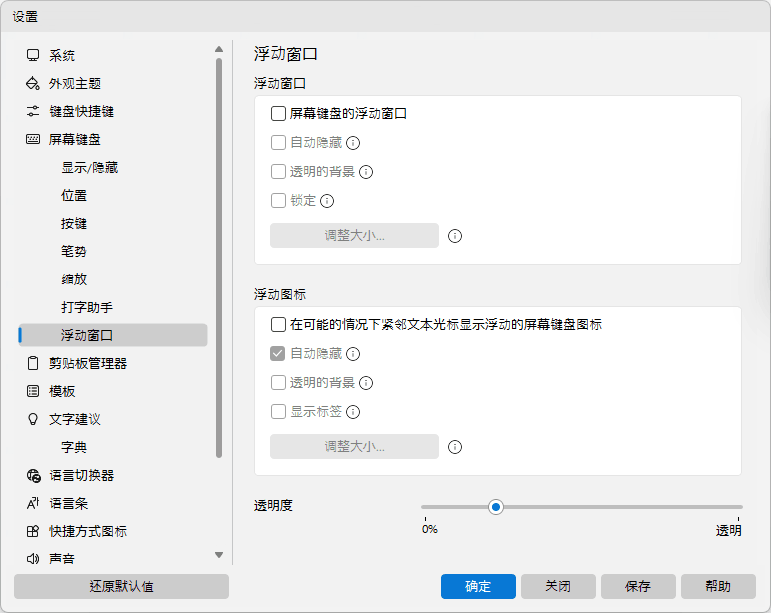The image size is (771, 613).
Task: Select 浮动窗口 in sidebar
Action: 113,335
